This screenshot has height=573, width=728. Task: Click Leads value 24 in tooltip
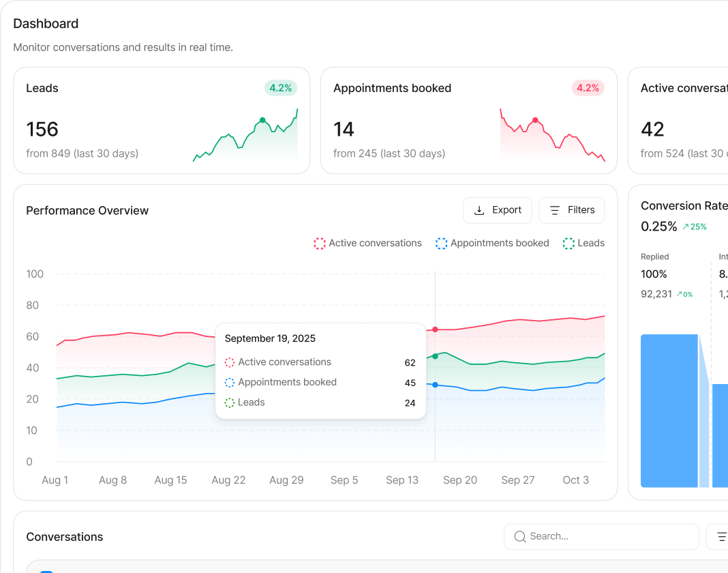410,403
